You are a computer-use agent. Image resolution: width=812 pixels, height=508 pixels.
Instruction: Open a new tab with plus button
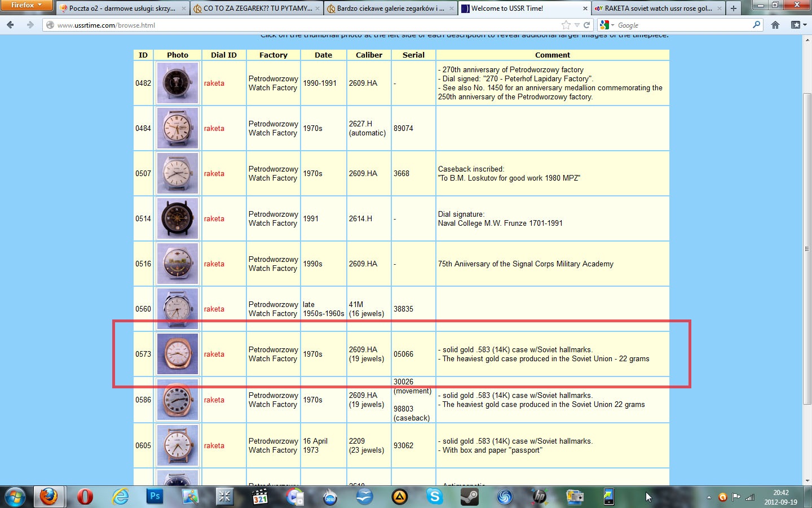coord(734,8)
